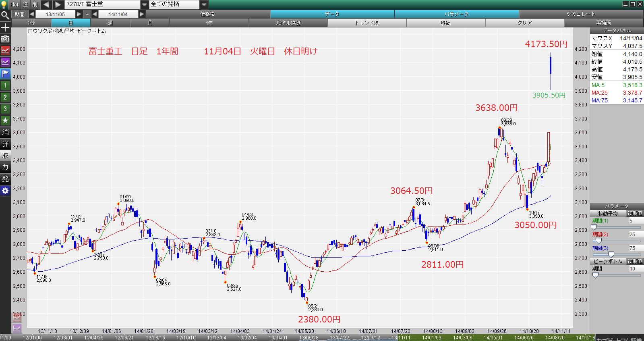Click the magnifier search icon
The image size is (644, 341).
click(x=5, y=15)
